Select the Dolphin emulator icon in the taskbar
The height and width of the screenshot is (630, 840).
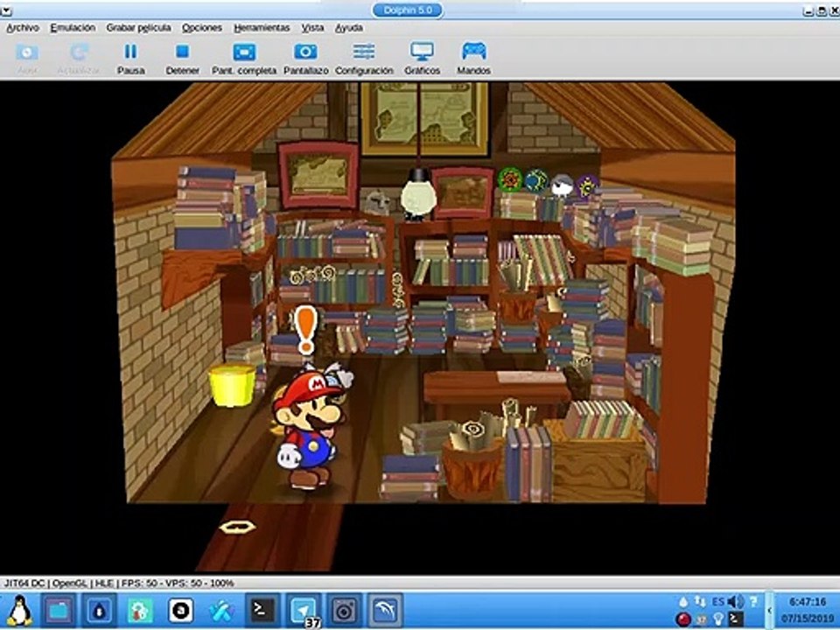point(385,610)
